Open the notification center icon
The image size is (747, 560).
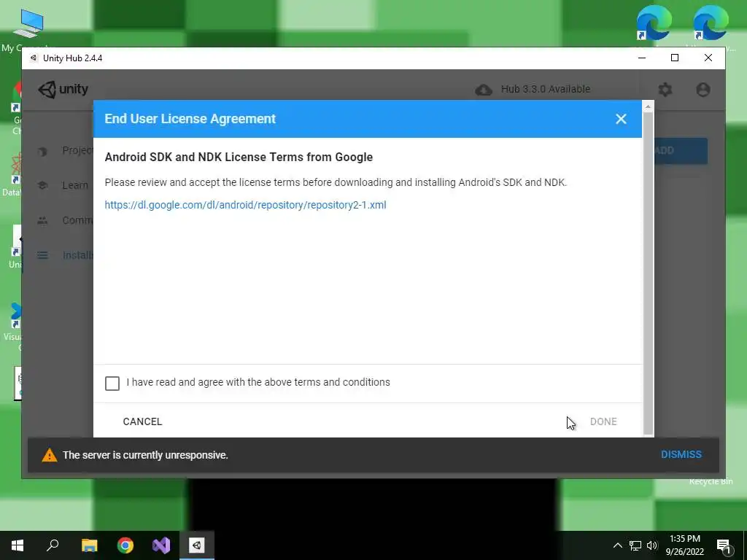click(x=724, y=546)
